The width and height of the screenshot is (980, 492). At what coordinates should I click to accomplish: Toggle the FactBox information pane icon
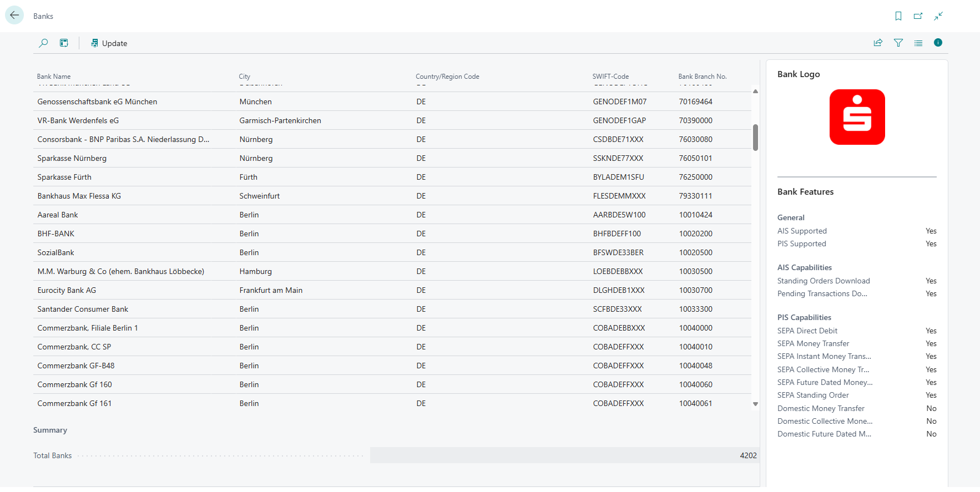coord(938,43)
